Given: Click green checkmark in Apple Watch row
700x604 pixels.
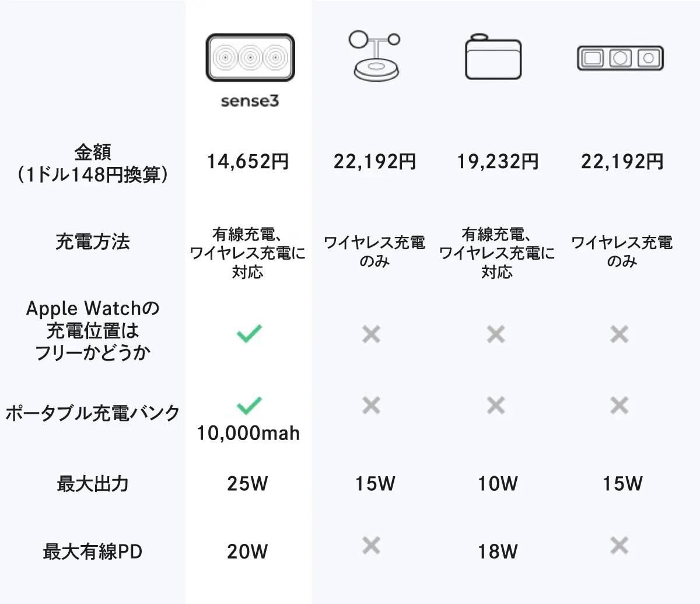Looking at the screenshot, I should pyautogui.click(x=249, y=333).
